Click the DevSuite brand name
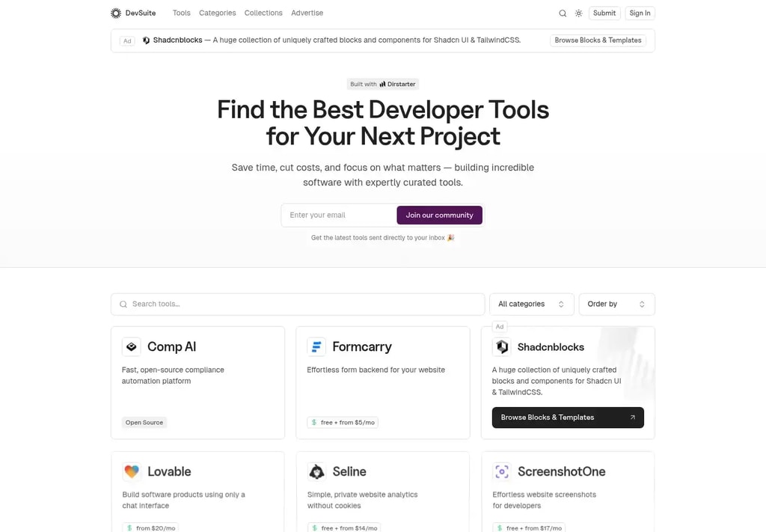Image resolution: width=766 pixels, height=532 pixels. (x=140, y=13)
